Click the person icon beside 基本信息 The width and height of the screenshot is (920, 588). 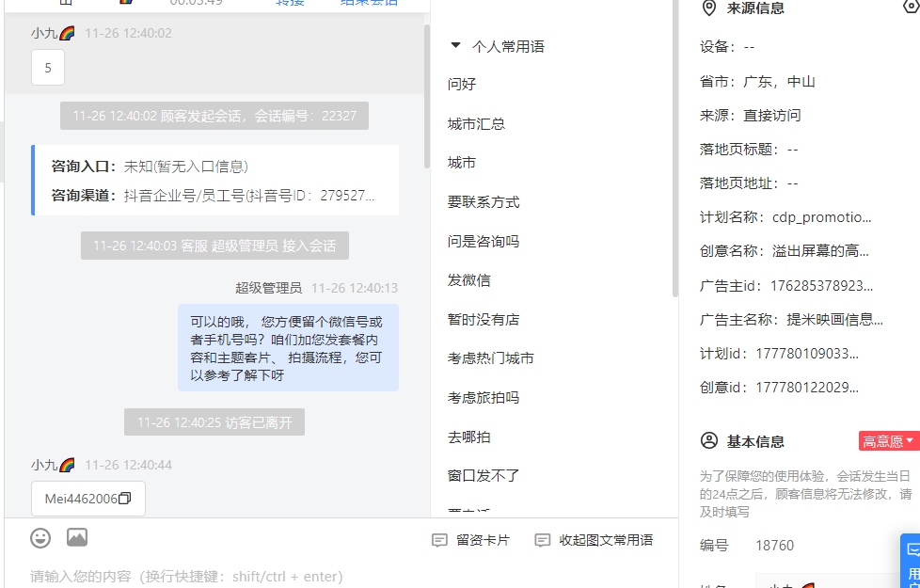tap(708, 440)
